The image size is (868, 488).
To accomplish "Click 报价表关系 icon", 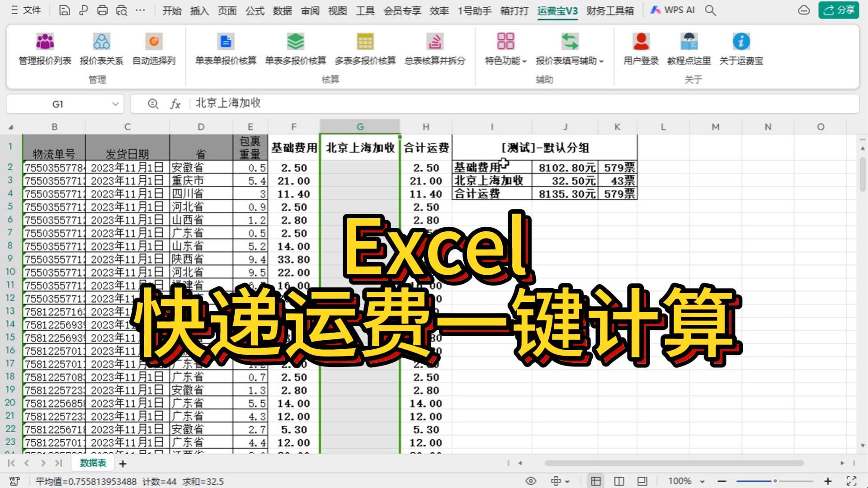I will point(101,42).
